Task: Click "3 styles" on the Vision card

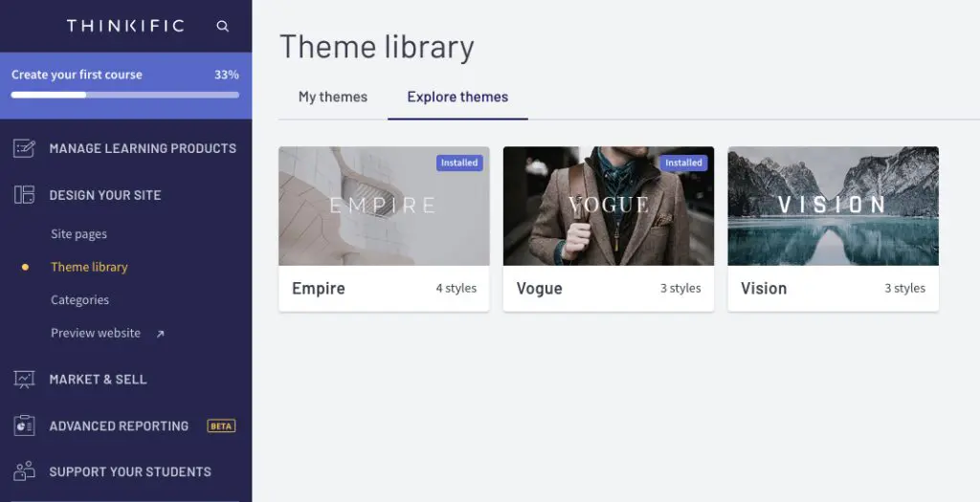Action: click(905, 289)
